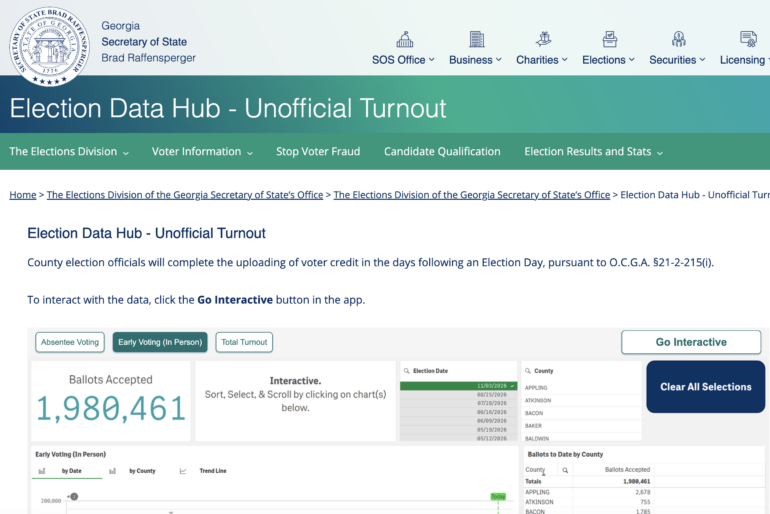
Task: Open Elections Division breadcrumb link right after Home
Action: coord(185,195)
